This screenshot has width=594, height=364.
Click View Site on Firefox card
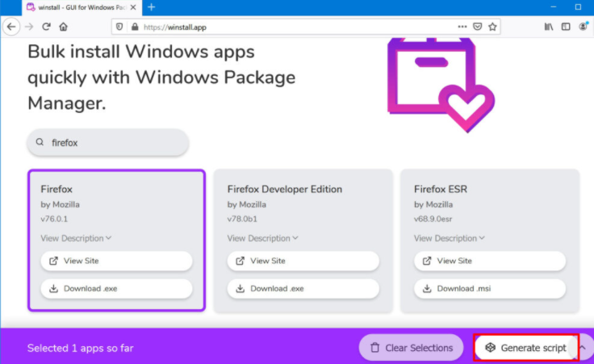pyautogui.click(x=116, y=261)
